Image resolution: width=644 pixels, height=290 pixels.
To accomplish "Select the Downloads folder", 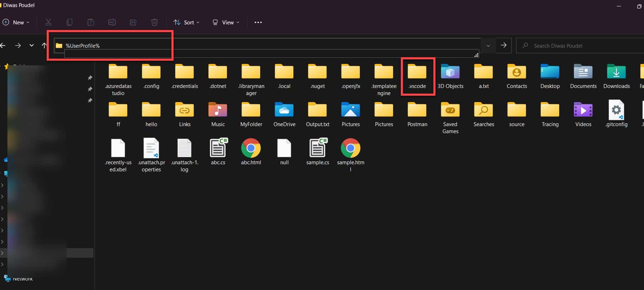I will coord(616,77).
